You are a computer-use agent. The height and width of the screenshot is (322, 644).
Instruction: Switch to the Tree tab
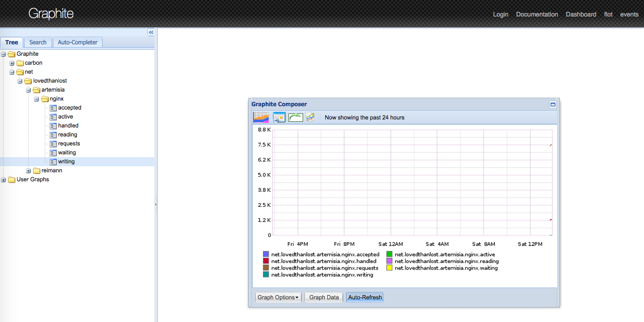pyautogui.click(x=12, y=42)
